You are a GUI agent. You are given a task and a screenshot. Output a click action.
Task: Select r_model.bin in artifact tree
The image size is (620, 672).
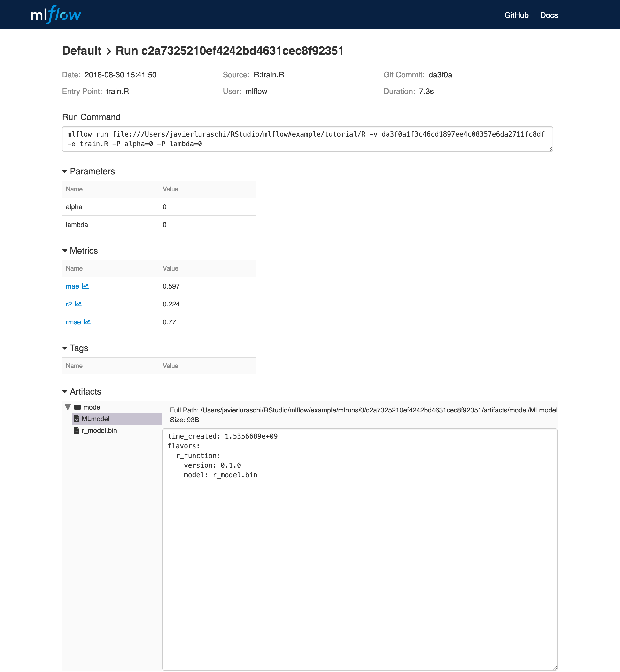click(x=99, y=430)
